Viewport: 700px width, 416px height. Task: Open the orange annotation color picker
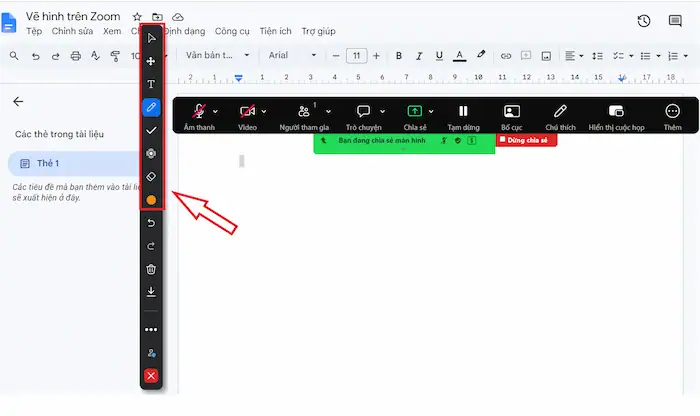click(x=151, y=200)
